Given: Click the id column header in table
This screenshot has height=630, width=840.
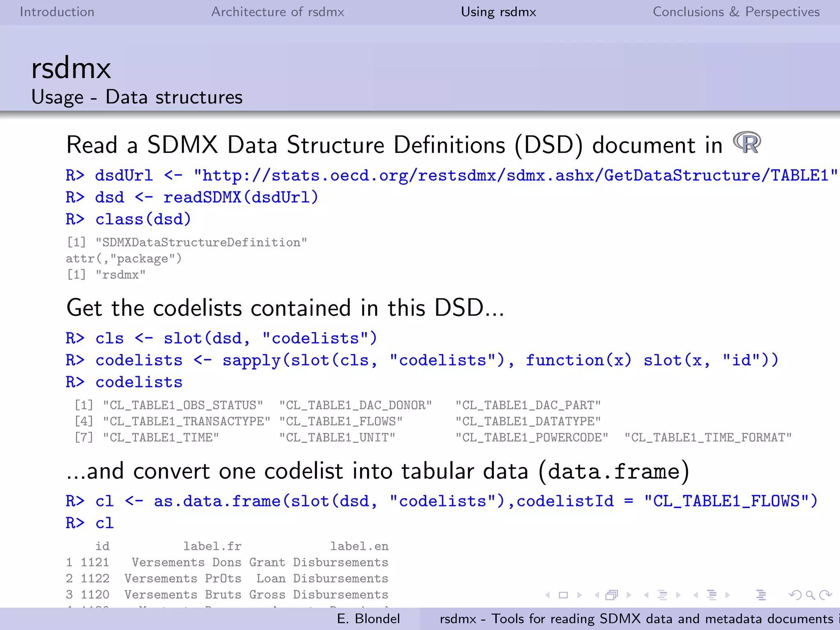Looking at the screenshot, I should (x=103, y=546).
